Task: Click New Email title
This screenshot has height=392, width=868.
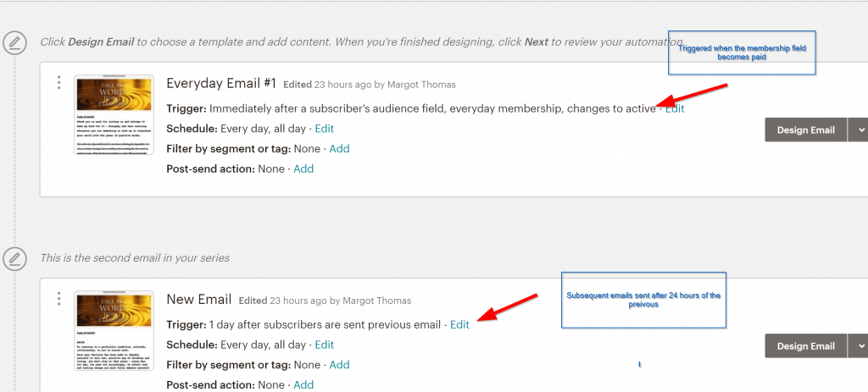Action: [199, 300]
